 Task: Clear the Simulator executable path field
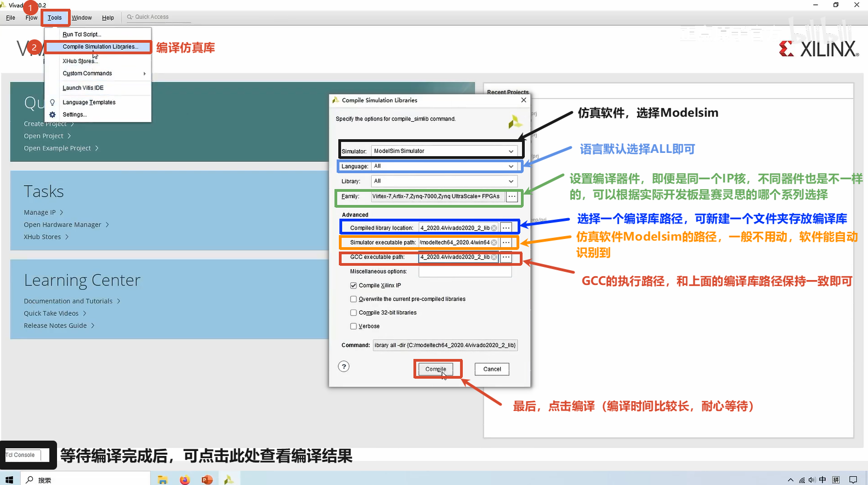[494, 242]
